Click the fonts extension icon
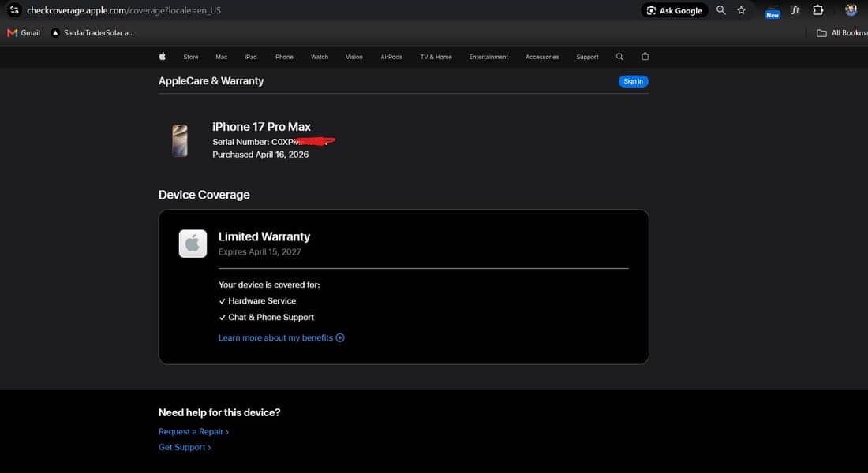868x473 pixels. coord(795,10)
